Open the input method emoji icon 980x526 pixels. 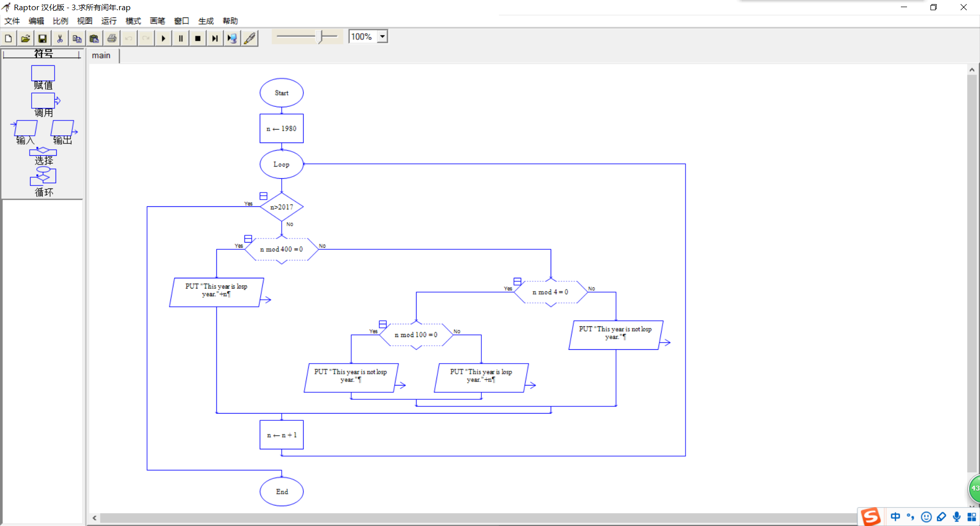[926, 517]
